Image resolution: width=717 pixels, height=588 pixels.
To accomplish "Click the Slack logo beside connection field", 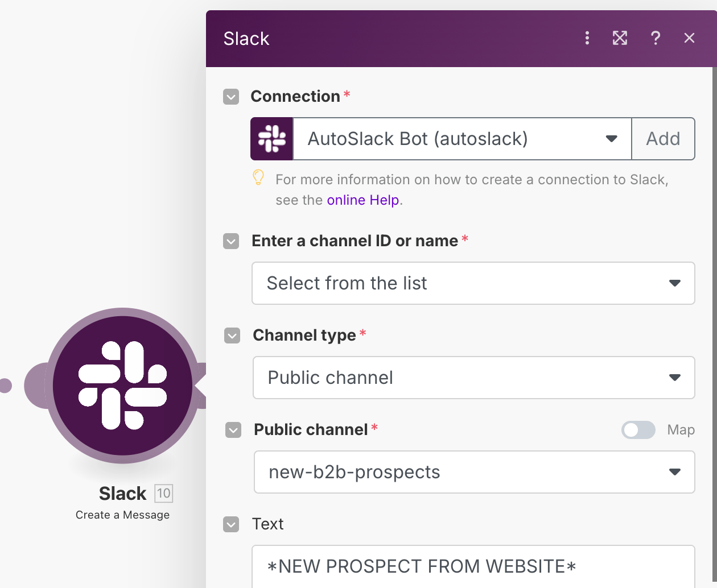I will 272,139.
